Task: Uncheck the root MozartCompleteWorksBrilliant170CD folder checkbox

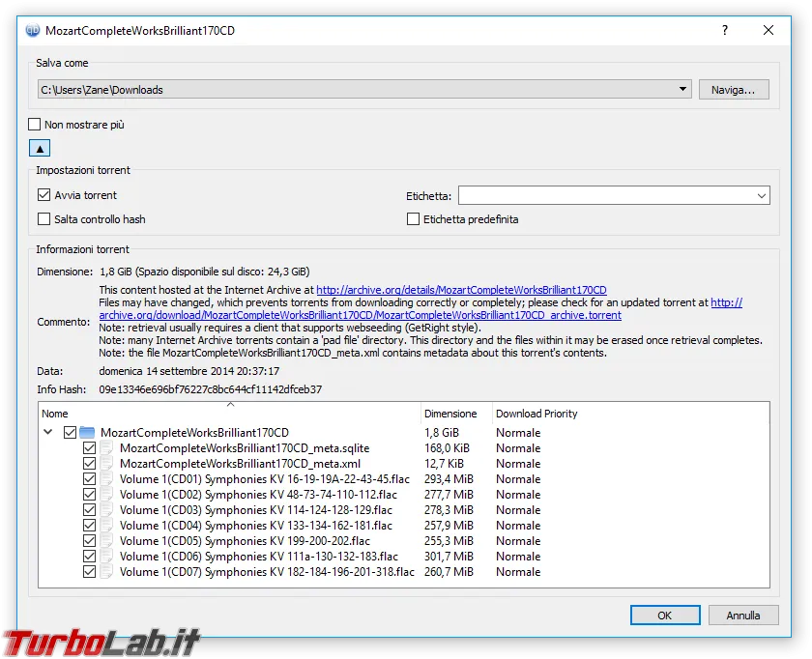Action: point(70,432)
